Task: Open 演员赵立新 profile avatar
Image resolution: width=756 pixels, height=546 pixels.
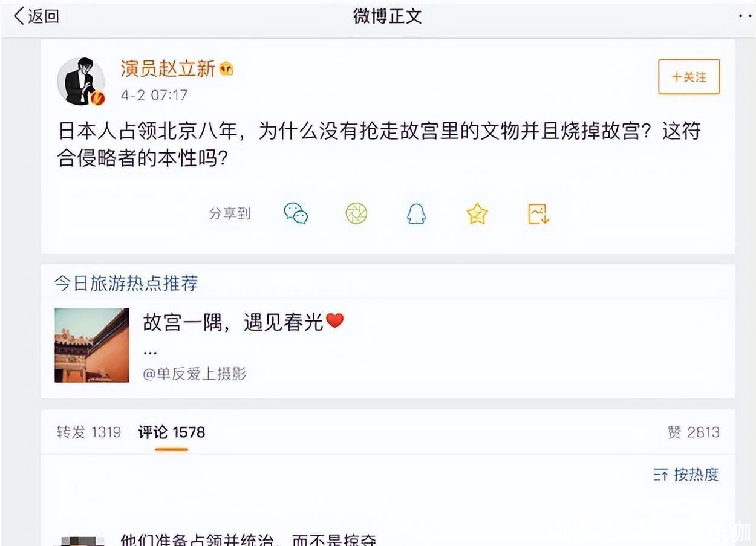Action: click(81, 82)
